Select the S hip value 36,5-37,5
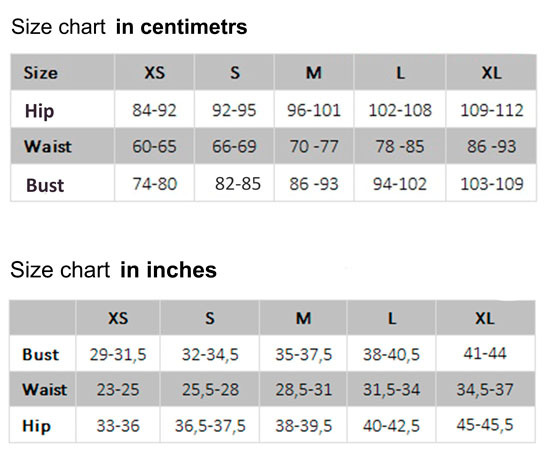Image resolution: width=550 pixels, height=460 pixels. (210, 426)
